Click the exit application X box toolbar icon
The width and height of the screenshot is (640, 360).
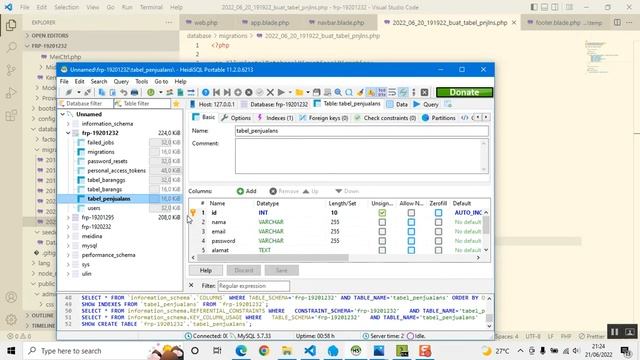coord(424,93)
